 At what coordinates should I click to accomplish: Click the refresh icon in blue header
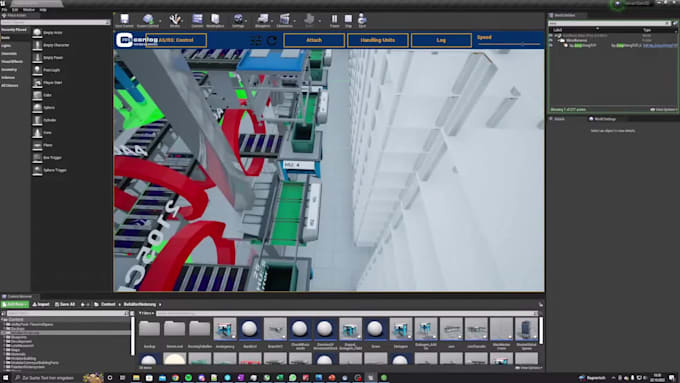click(272, 41)
